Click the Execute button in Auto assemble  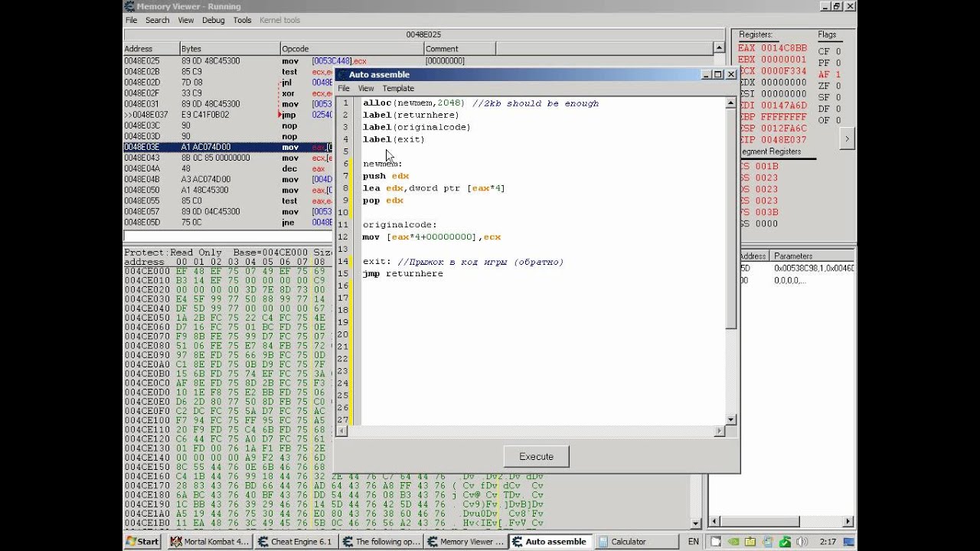[536, 456]
